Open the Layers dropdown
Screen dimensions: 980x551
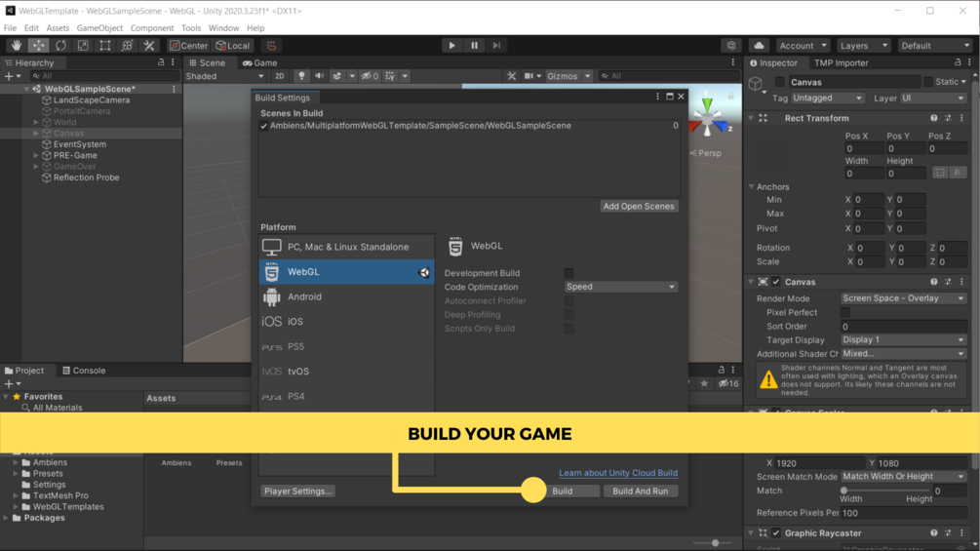pyautogui.click(x=864, y=46)
